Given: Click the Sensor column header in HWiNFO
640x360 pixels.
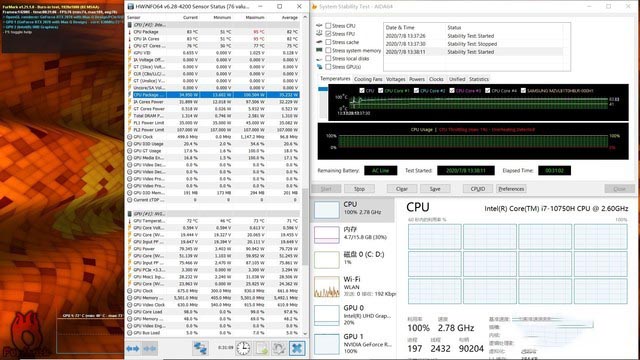Looking at the screenshot, I should pyautogui.click(x=134, y=18).
